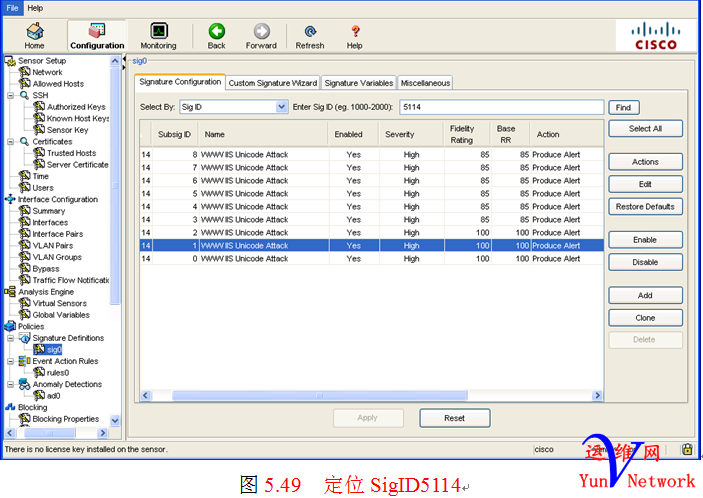Open the Help menu
The width and height of the screenshot is (703, 498).
click(x=35, y=8)
